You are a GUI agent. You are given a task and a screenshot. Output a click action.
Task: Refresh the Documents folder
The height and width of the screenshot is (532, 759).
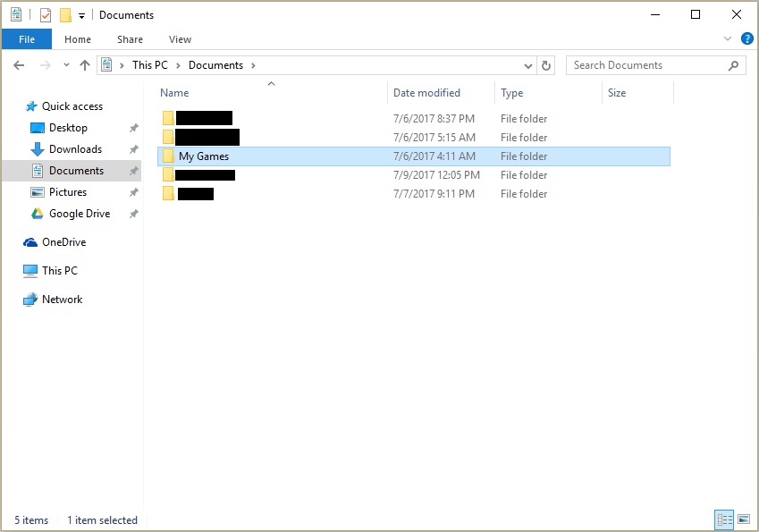(x=546, y=65)
